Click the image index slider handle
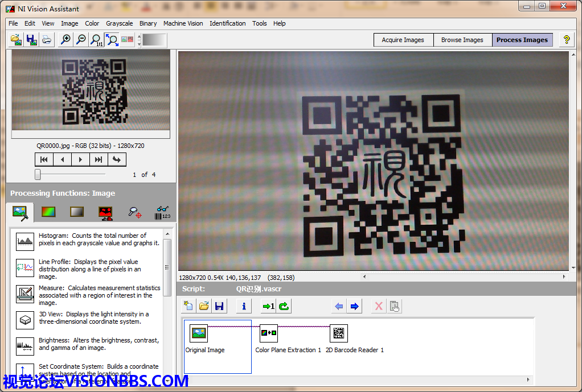 click(x=38, y=174)
